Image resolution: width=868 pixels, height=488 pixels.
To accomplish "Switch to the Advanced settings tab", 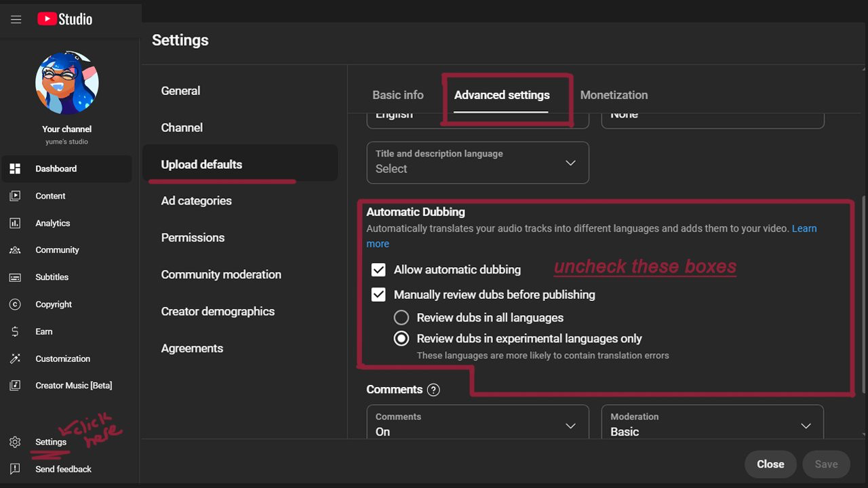I will (x=502, y=95).
